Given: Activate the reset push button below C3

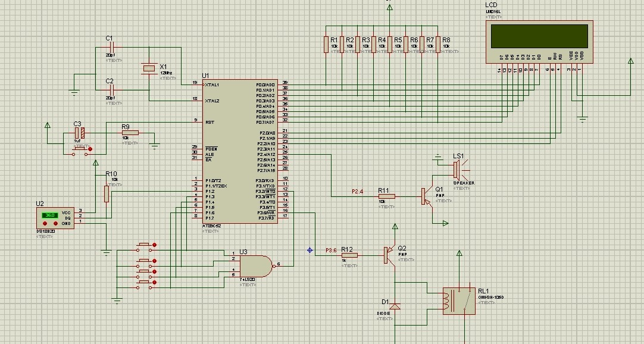Looking at the screenshot, I should click(80, 152).
